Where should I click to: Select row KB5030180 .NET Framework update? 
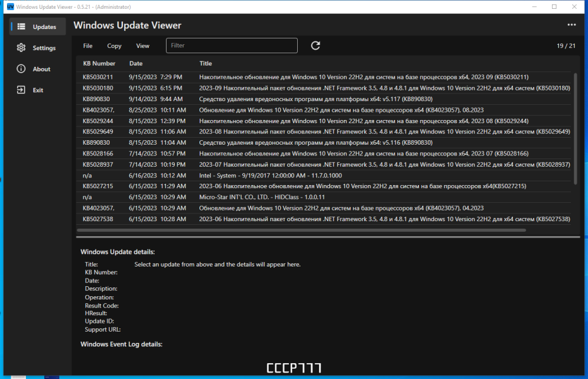pyautogui.click(x=324, y=88)
